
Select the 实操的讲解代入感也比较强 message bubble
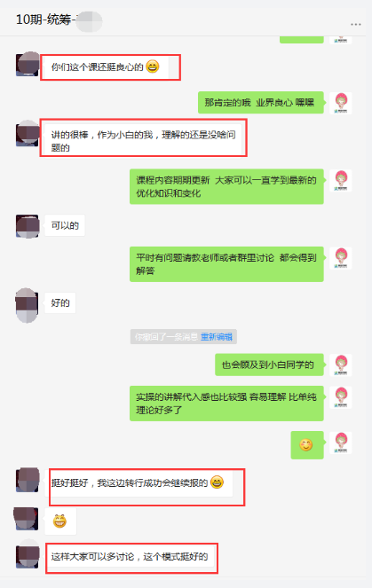[226, 404]
